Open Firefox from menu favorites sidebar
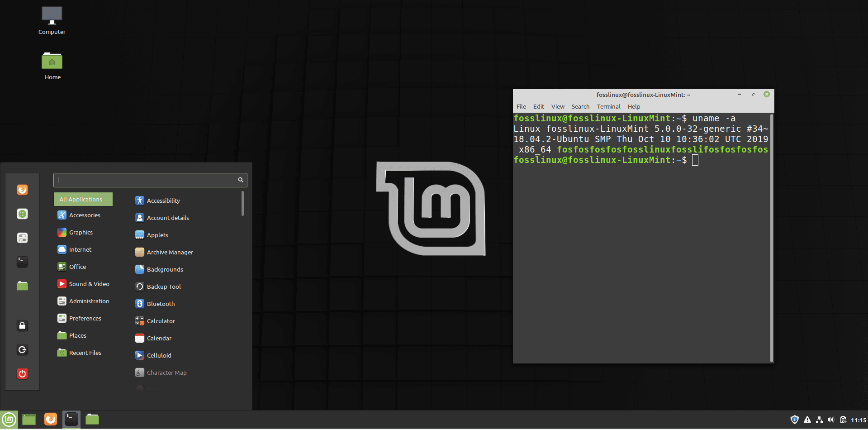 tap(22, 190)
